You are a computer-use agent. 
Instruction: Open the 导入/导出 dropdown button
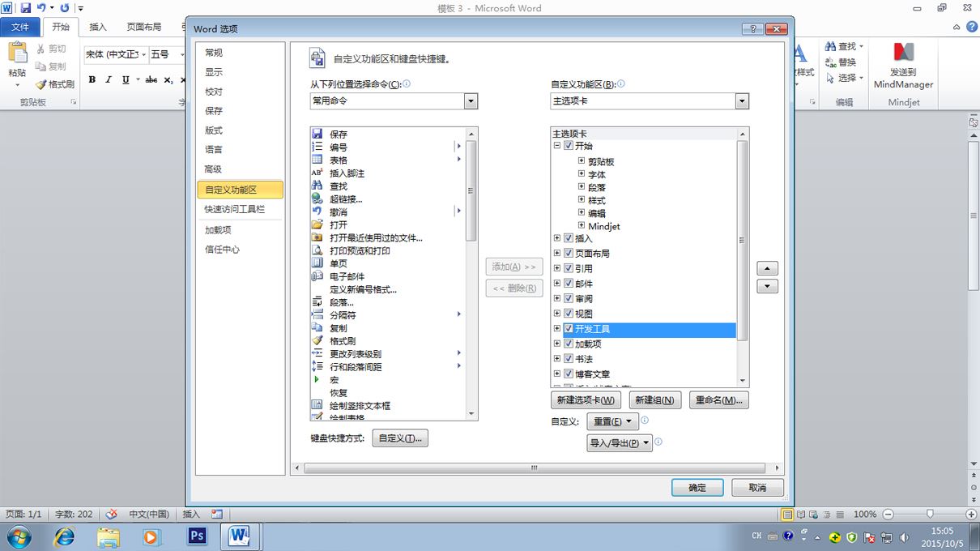620,443
